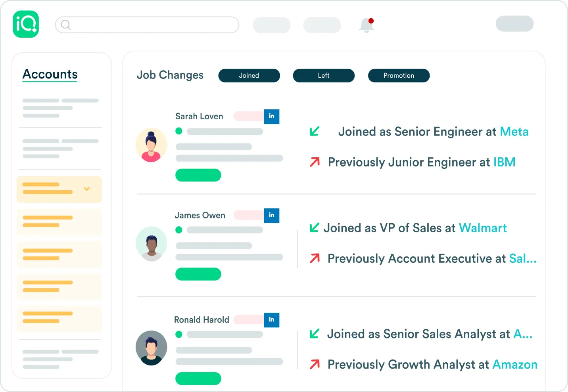
Task: Filter job changes by Joined
Action: (x=249, y=76)
